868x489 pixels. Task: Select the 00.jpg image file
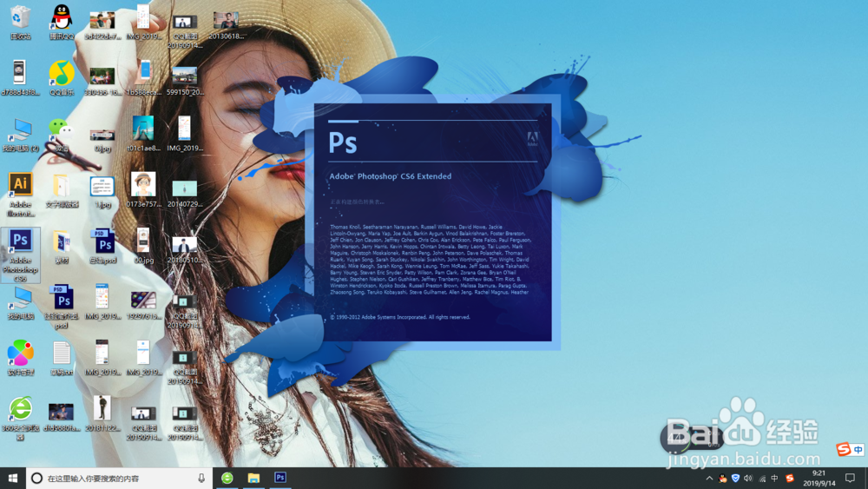pyautogui.click(x=143, y=245)
